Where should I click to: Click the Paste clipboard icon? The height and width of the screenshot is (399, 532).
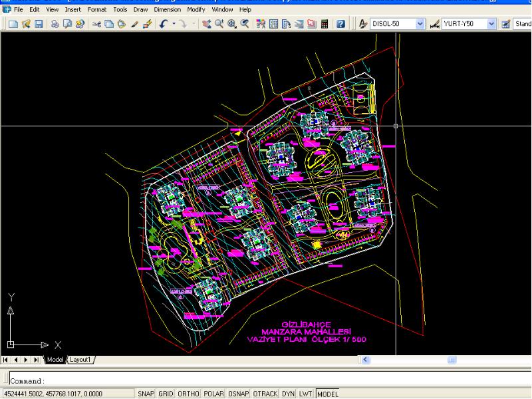point(122,24)
